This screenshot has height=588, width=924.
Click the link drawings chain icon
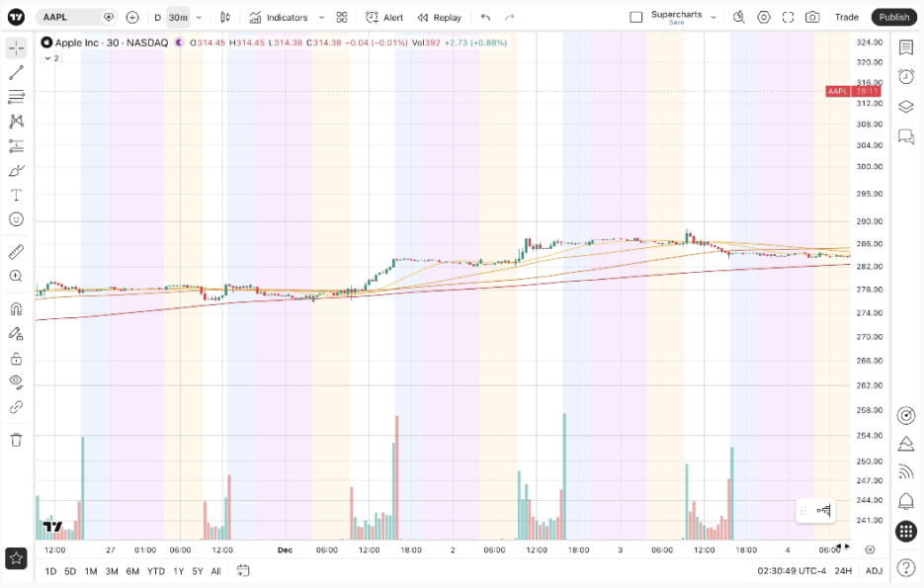[x=17, y=407]
